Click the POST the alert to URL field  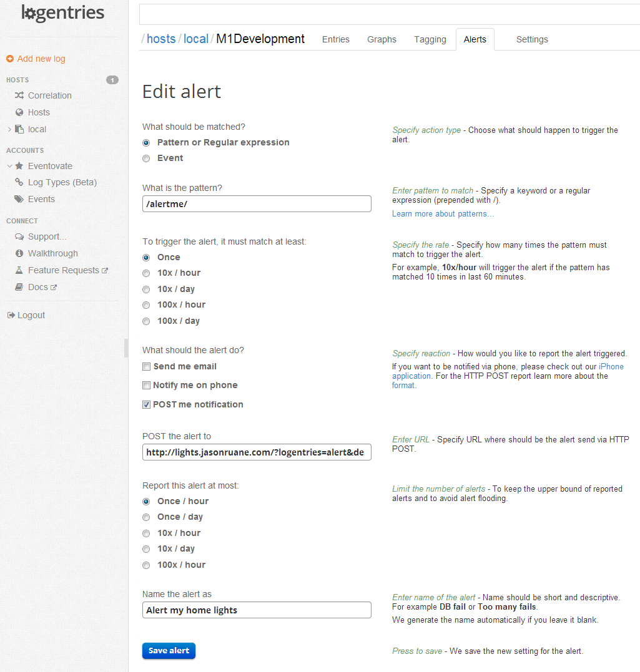pyautogui.click(x=257, y=452)
